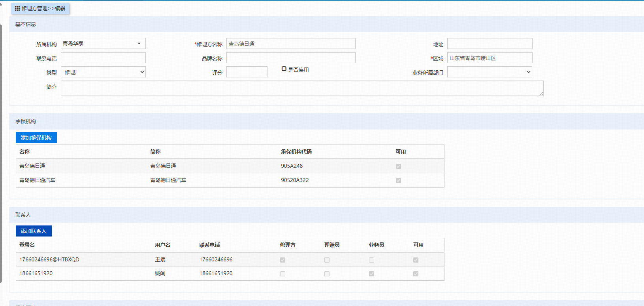Toggle 可用 checkbox for 王斌 row
644x306 pixels.
point(416,260)
